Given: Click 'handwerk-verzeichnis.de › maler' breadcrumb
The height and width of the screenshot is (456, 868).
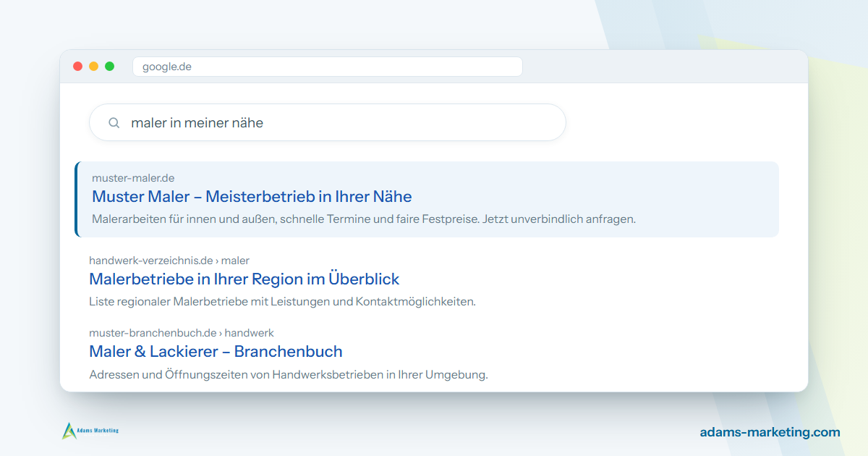Looking at the screenshot, I should point(169,260).
